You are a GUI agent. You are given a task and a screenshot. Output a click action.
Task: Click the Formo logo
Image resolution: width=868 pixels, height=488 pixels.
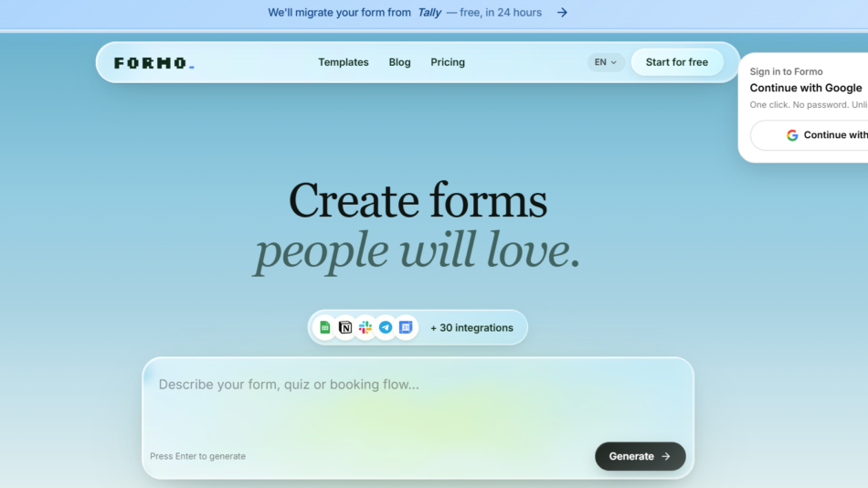click(153, 62)
